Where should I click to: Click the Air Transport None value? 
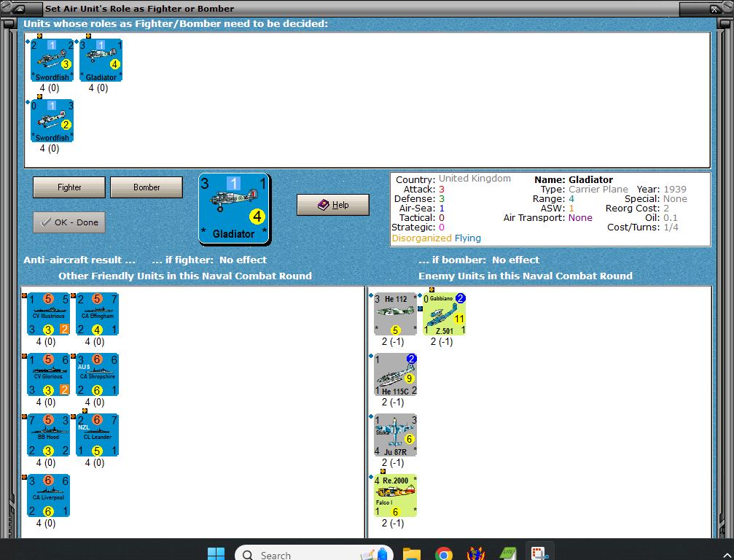pyautogui.click(x=580, y=218)
